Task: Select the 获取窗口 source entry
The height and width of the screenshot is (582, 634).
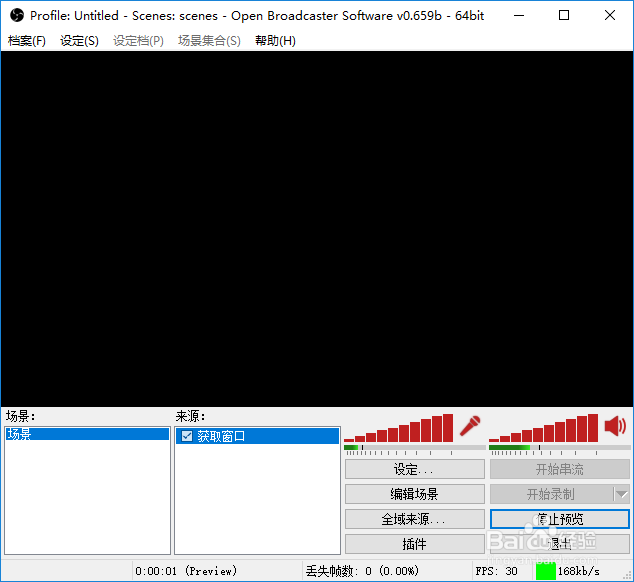Action: [258, 436]
